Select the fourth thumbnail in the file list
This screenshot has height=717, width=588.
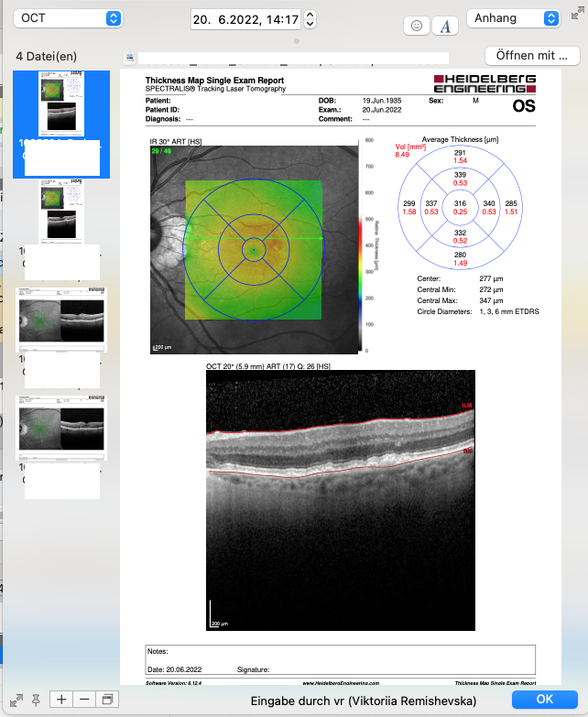tap(61, 428)
